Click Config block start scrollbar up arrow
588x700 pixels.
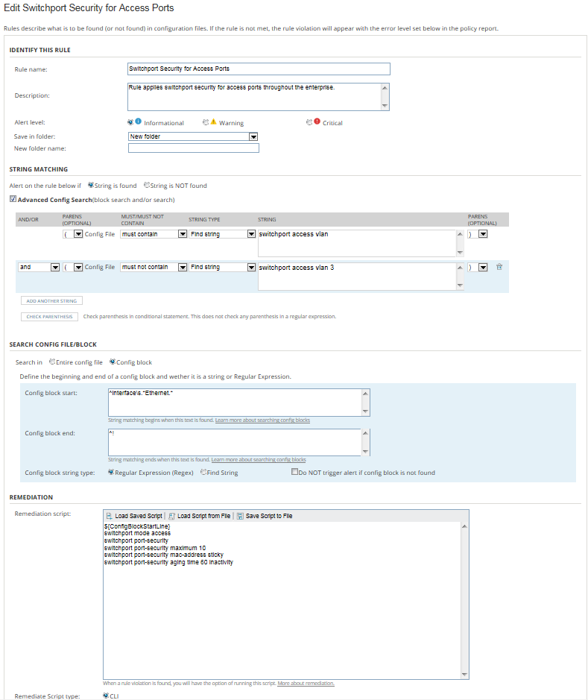click(x=365, y=394)
